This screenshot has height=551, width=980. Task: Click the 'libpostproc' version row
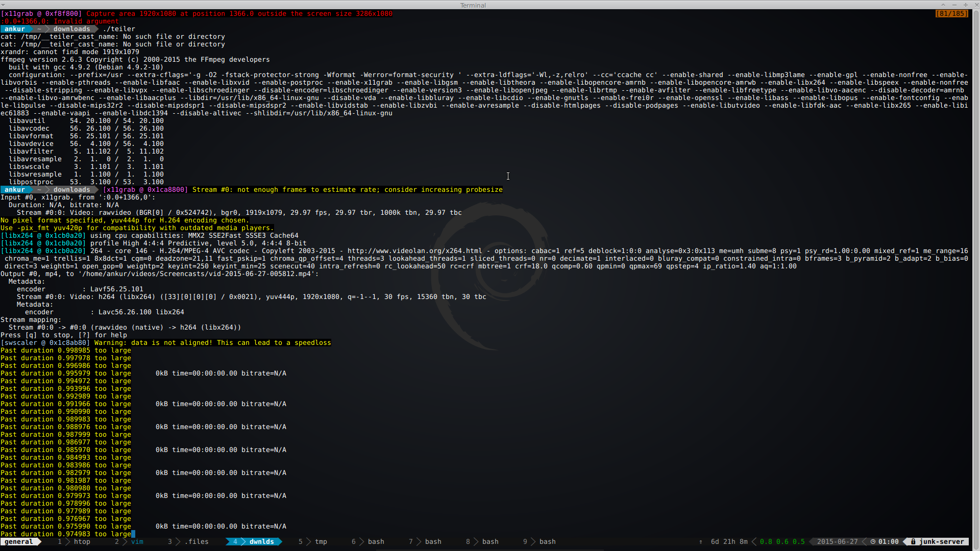tap(86, 182)
